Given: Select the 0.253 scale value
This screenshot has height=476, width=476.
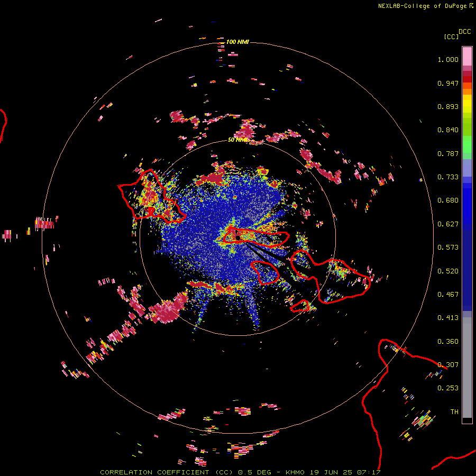Looking at the screenshot, I should 448,388.
